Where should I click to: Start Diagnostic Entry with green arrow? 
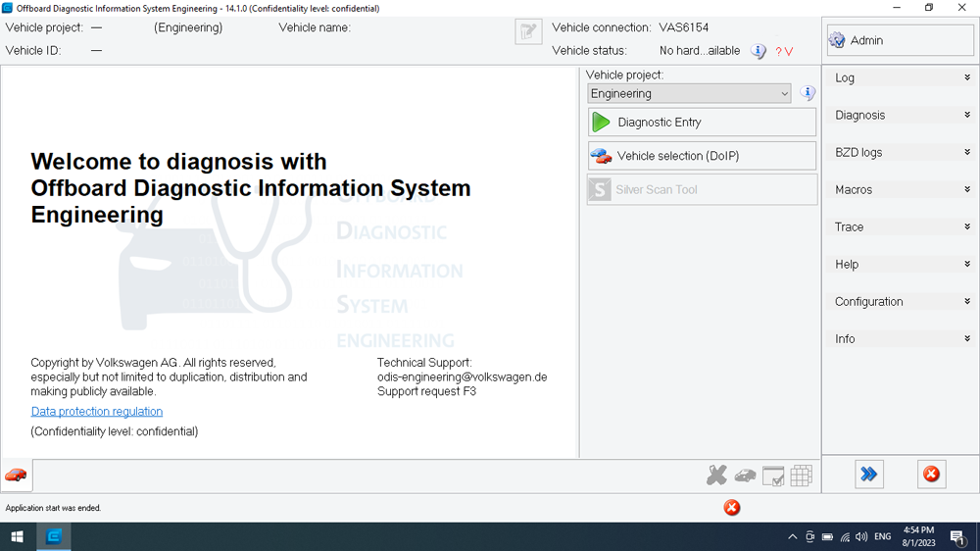[702, 122]
